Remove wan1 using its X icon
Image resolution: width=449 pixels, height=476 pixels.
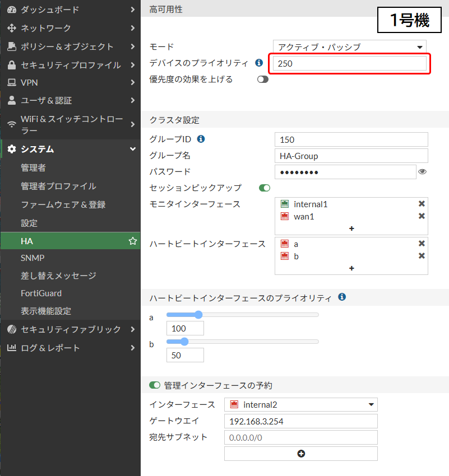(422, 217)
